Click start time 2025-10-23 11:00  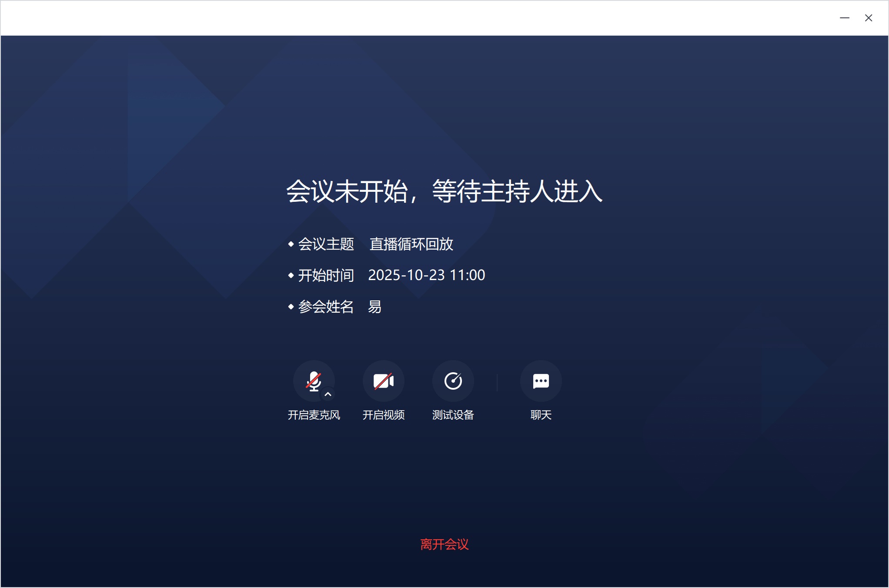(426, 275)
